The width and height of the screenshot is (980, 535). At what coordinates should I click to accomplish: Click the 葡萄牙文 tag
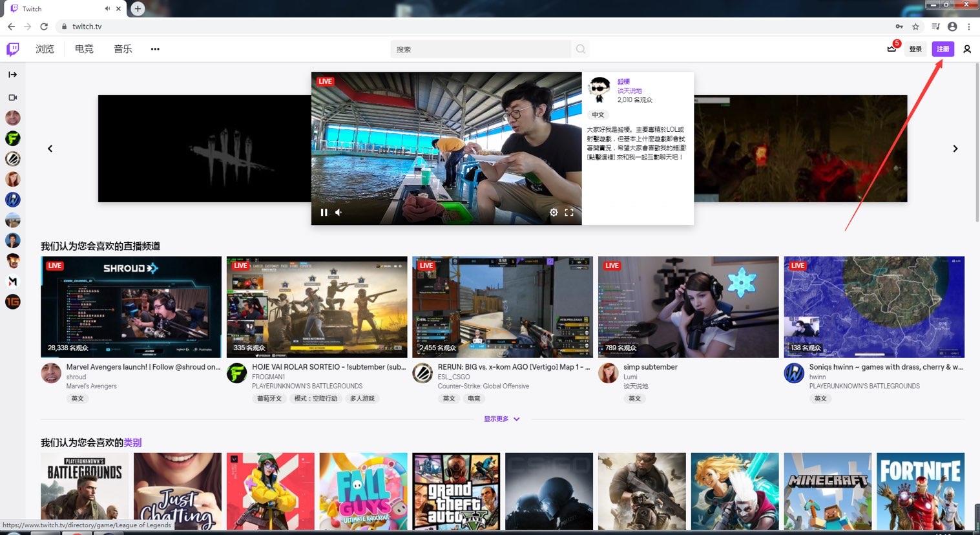(x=269, y=399)
